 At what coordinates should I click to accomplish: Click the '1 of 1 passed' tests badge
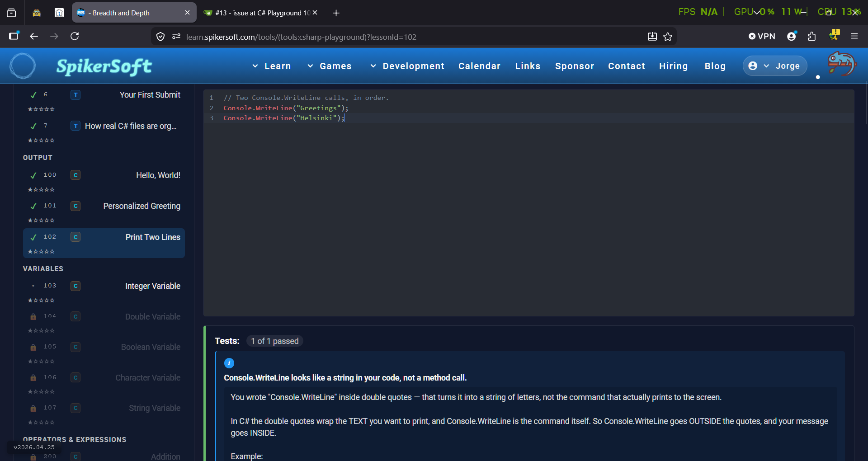[275, 341]
